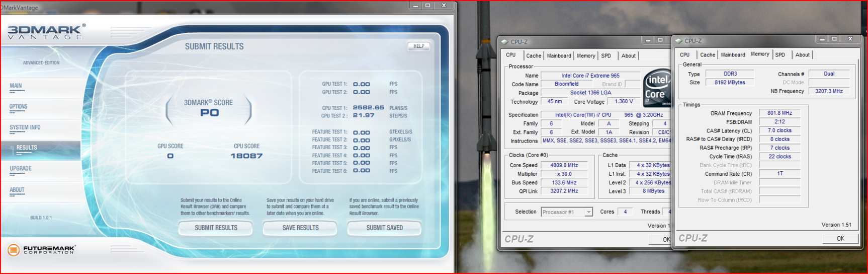
Task: Click the Code Name field Bloomfield
Action: coord(567,84)
